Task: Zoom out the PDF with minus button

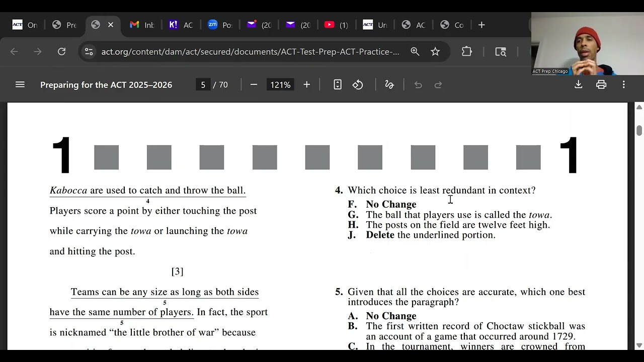Action: pos(254,84)
